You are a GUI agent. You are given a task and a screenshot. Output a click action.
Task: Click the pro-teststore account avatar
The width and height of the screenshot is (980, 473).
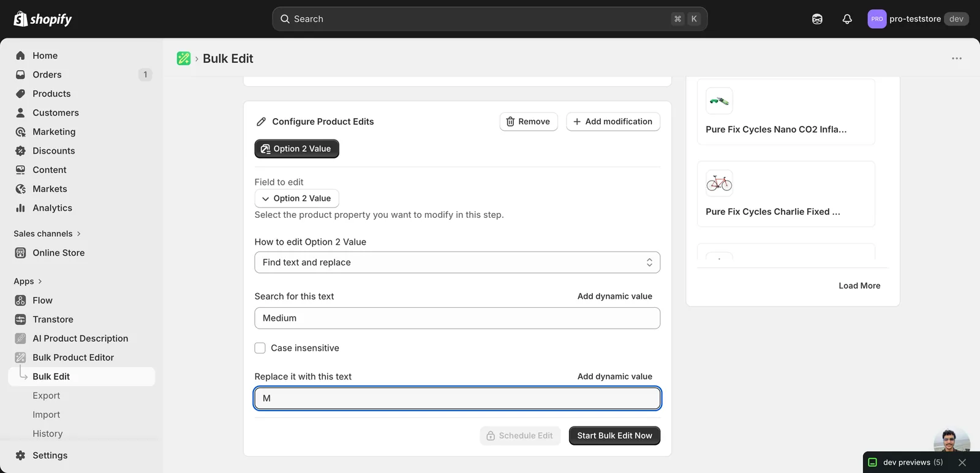tap(877, 19)
